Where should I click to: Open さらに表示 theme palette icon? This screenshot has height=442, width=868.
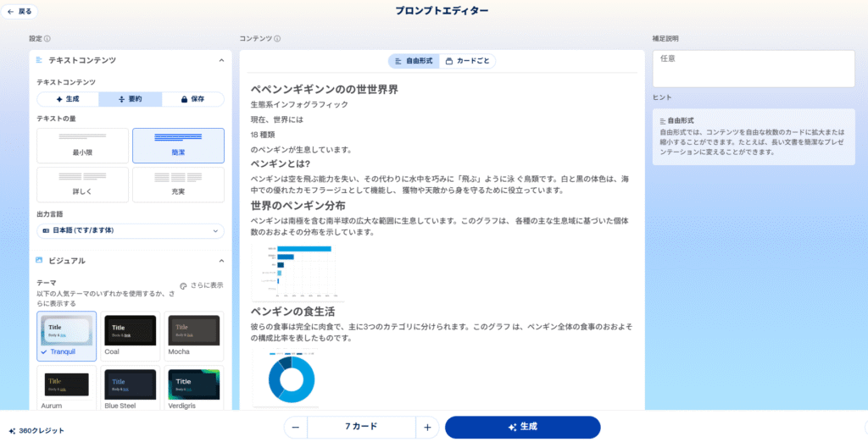coord(184,285)
